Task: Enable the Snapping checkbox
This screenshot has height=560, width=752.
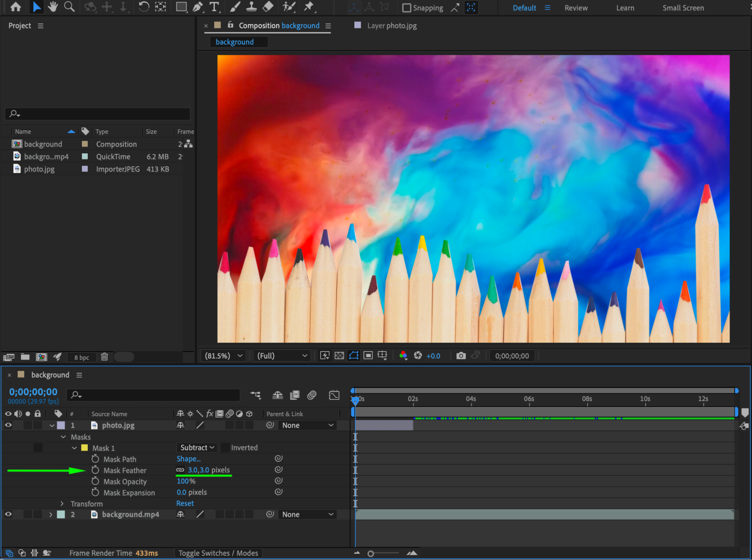Action: coord(407,8)
